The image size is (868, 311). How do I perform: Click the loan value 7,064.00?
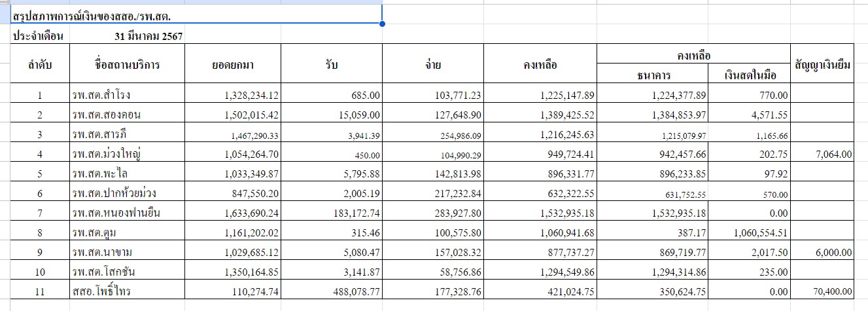(823, 155)
